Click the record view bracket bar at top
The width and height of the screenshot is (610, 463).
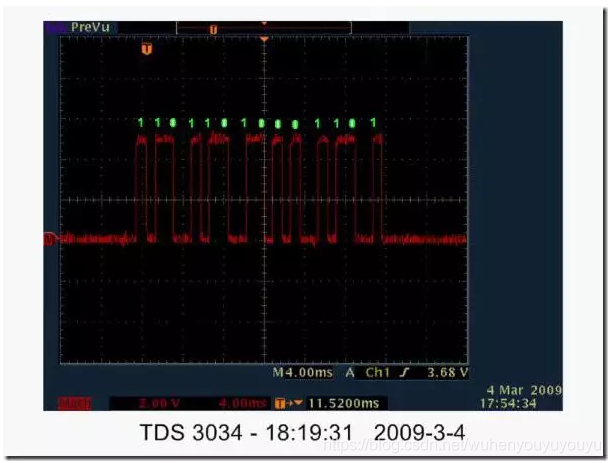click(x=264, y=28)
